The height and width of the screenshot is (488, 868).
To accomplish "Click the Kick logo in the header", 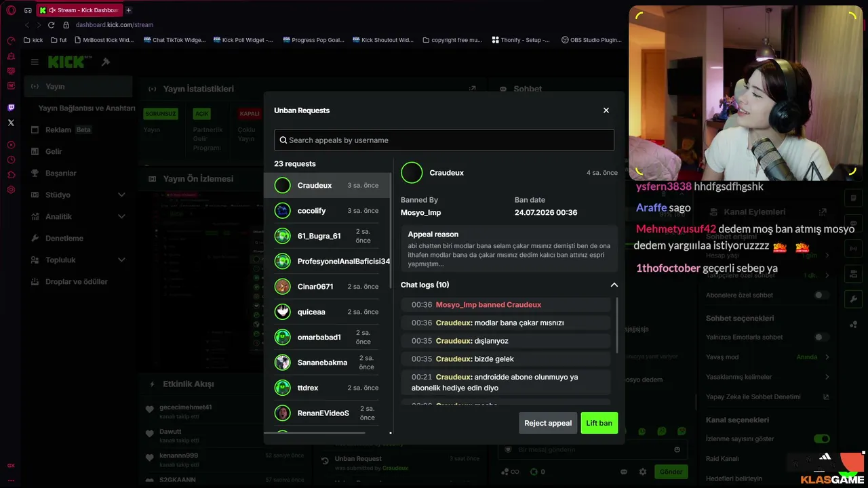I will coord(66,62).
